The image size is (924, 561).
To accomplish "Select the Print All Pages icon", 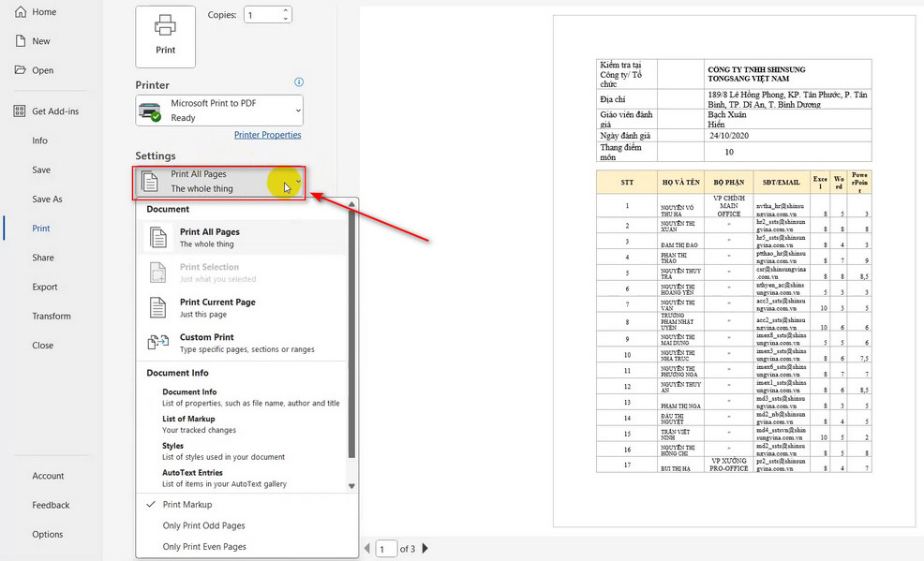I will point(158,235).
